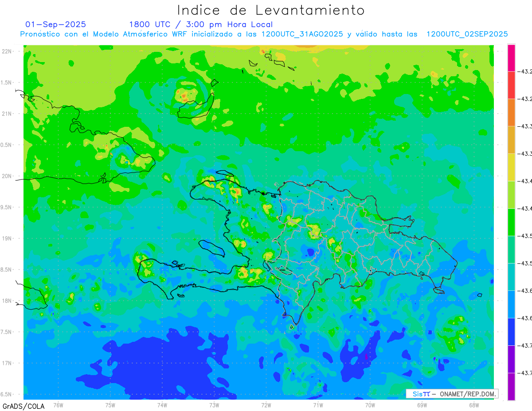Choose the sea-green swatch in the color scale

(511, 249)
